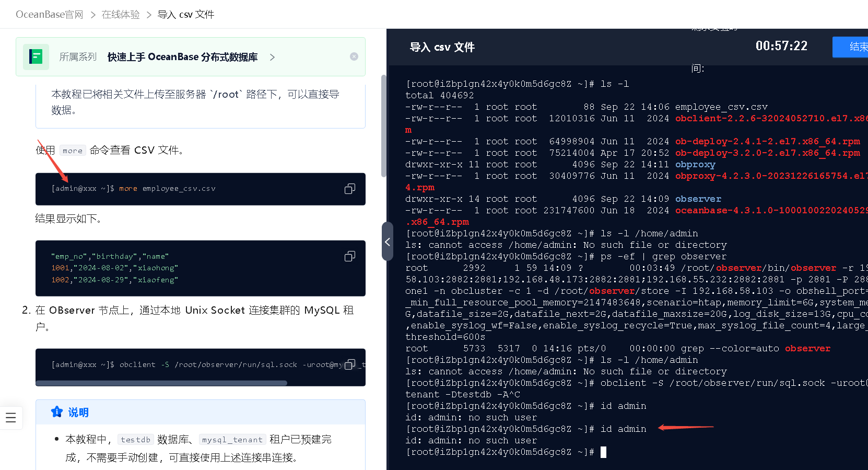
Task: Copy the obclient connection command
Action: [x=350, y=364]
